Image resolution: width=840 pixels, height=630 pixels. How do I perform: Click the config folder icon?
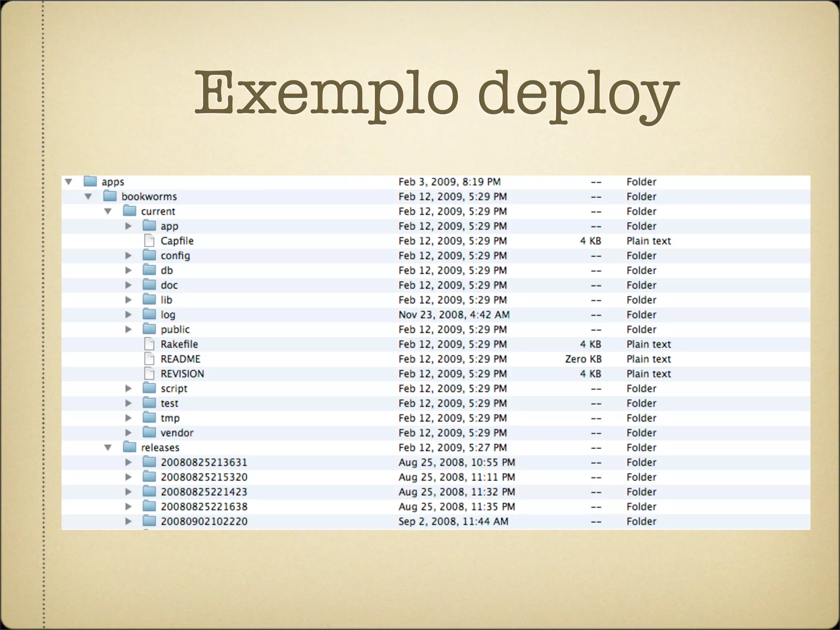pos(149,255)
